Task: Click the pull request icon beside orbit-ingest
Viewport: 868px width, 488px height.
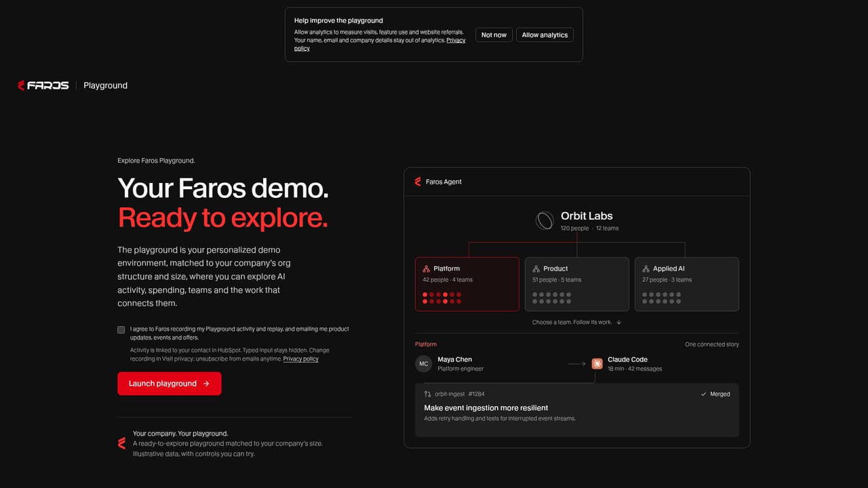Action: click(427, 394)
